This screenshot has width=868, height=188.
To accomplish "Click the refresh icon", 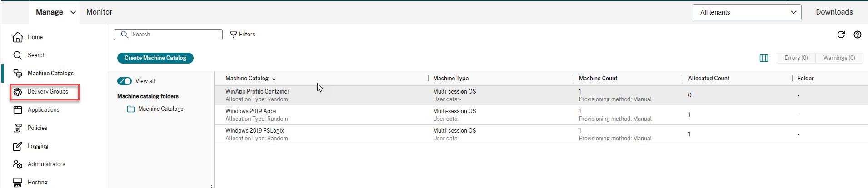I will (x=841, y=35).
